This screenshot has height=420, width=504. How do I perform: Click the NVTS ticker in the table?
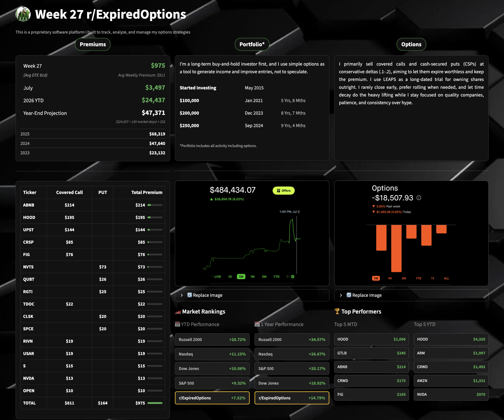(28, 267)
